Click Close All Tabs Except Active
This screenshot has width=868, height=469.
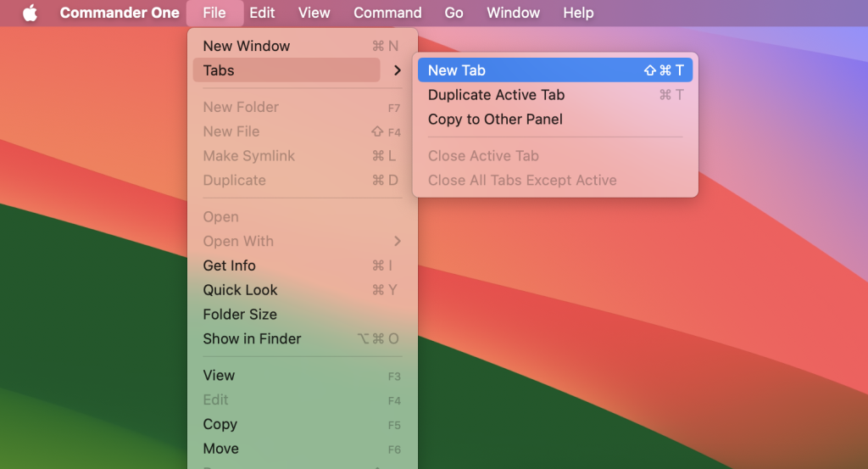(x=555, y=180)
